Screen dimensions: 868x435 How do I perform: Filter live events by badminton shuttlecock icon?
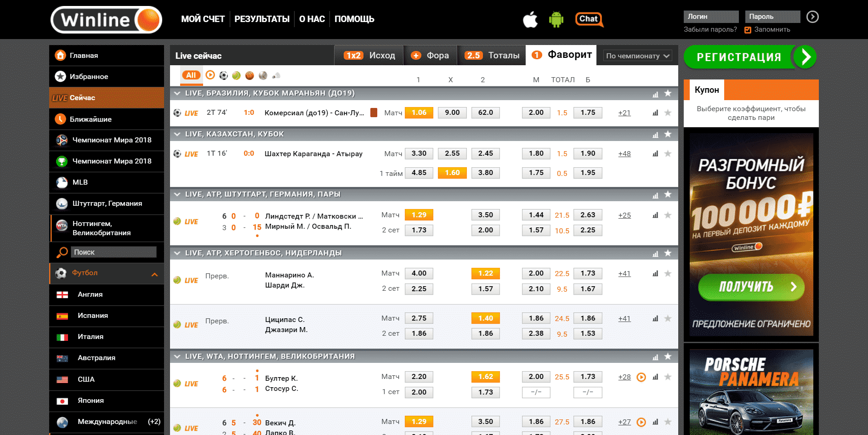(276, 75)
